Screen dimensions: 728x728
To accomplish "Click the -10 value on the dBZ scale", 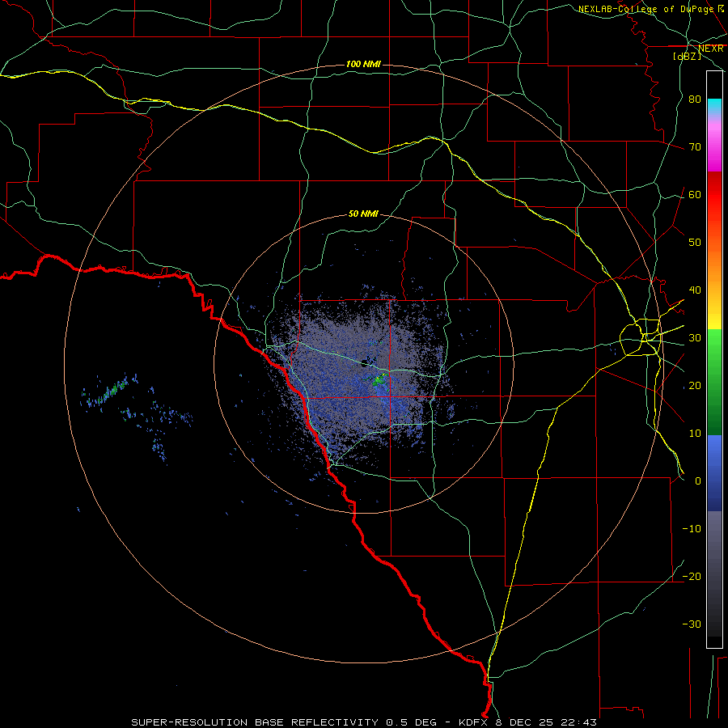I will tap(692, 528).
